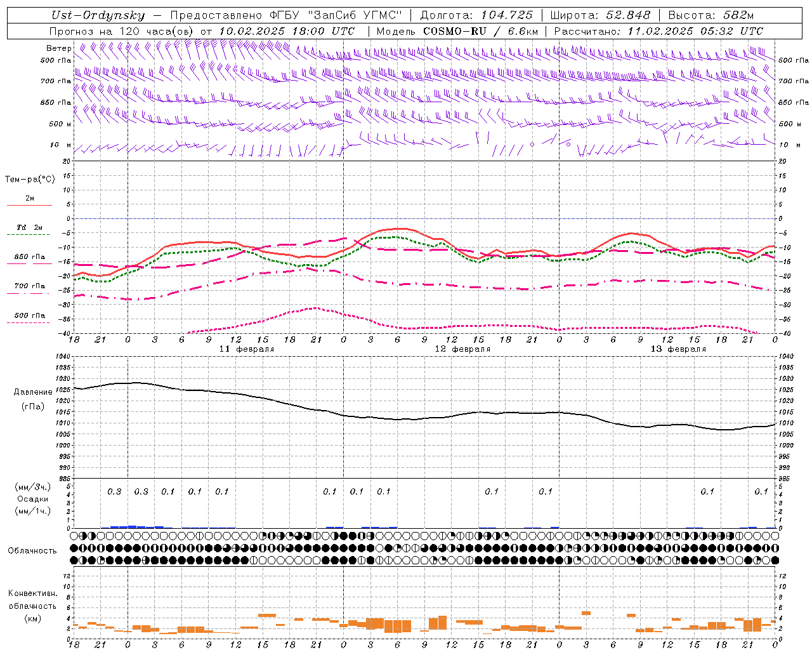Click the 2м temperature legend entry
The image size is (812, 650).
coord(30,198)
